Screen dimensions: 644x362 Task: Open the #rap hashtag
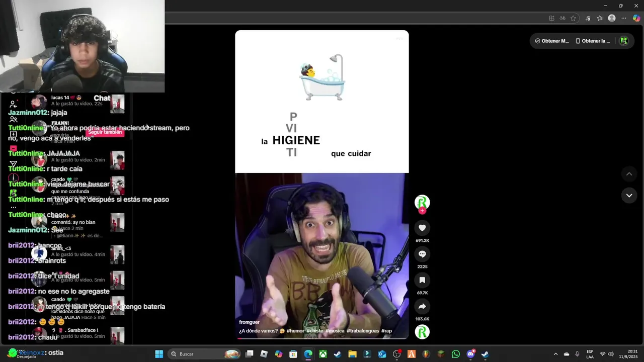click(386, 331)
